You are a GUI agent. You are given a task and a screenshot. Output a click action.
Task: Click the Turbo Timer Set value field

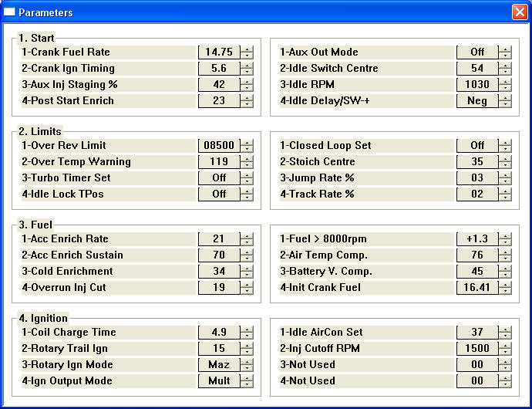[x=219, y=178]
